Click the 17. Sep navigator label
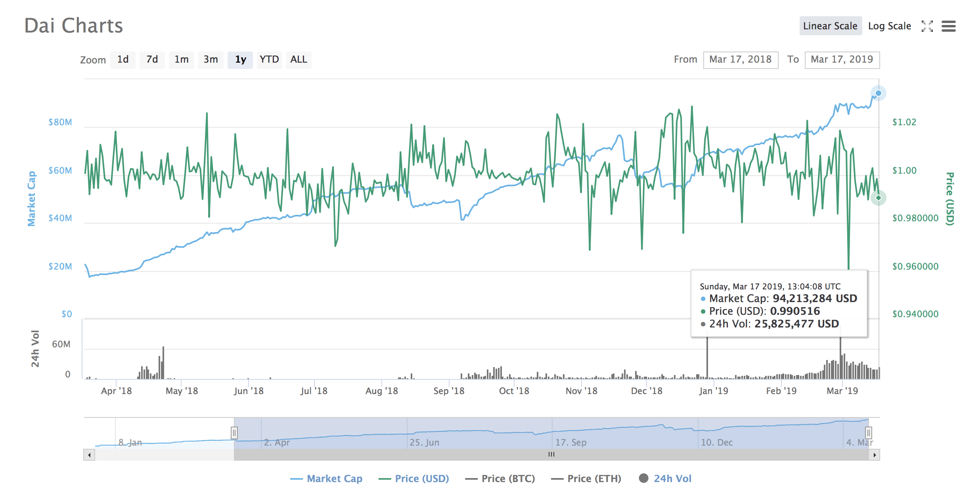The width and height of the screenshot is (980, 490). point(571,442)
